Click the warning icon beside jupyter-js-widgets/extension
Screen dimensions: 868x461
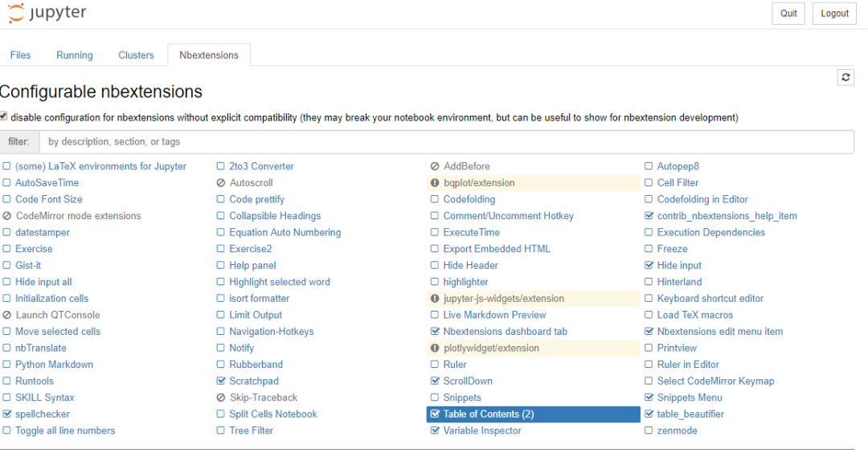click(435, 298)
